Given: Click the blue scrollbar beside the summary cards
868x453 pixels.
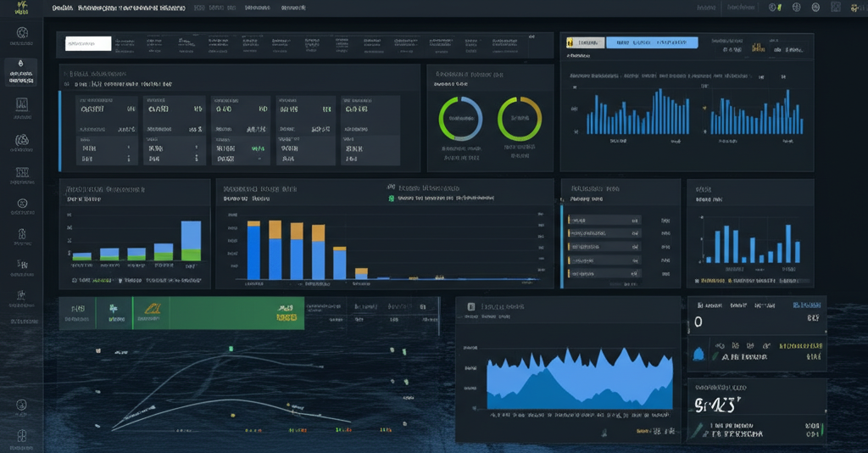Looking at the screenshot, I should pos(60,131).
